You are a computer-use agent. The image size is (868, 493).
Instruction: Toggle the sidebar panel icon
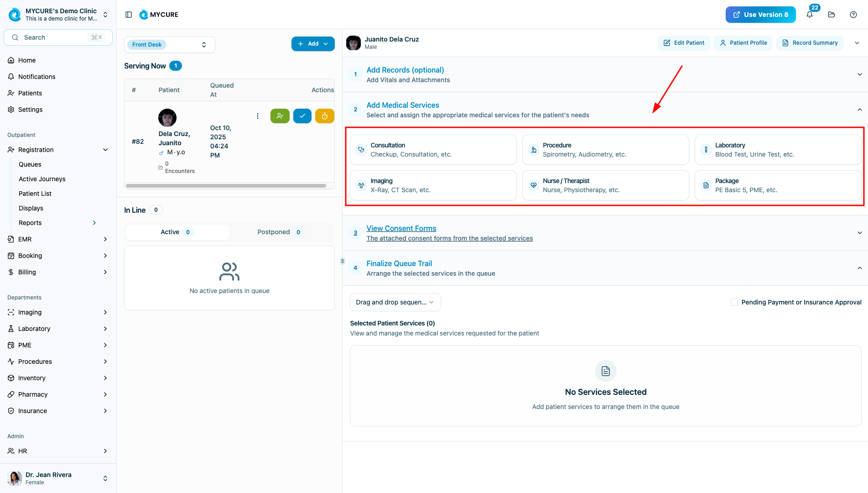(x=129, y=15)
